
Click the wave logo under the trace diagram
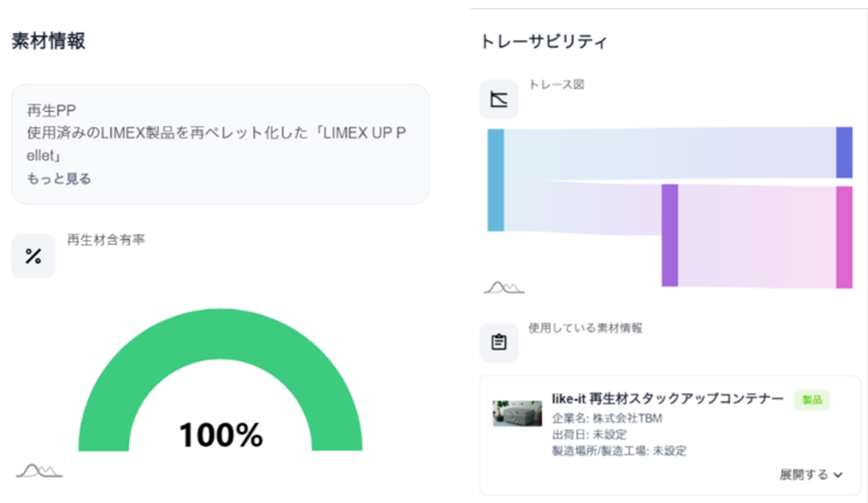[x=504, y=288]
